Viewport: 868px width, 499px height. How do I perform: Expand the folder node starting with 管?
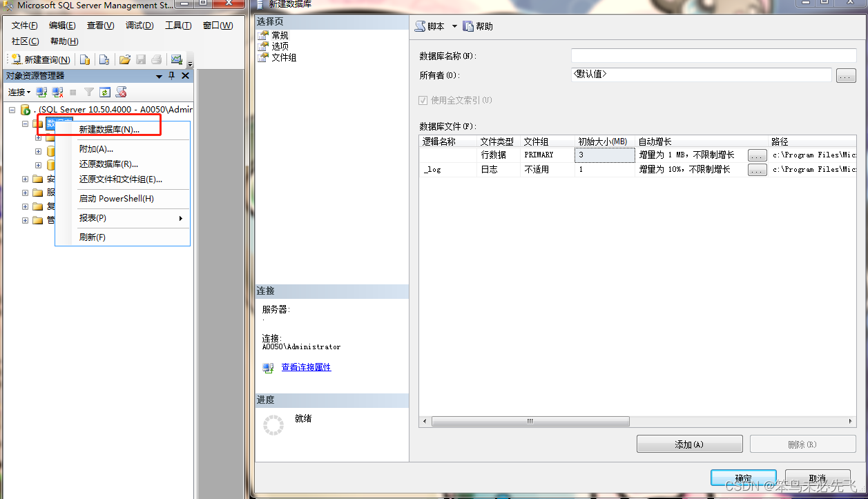[x=25, y=220]
